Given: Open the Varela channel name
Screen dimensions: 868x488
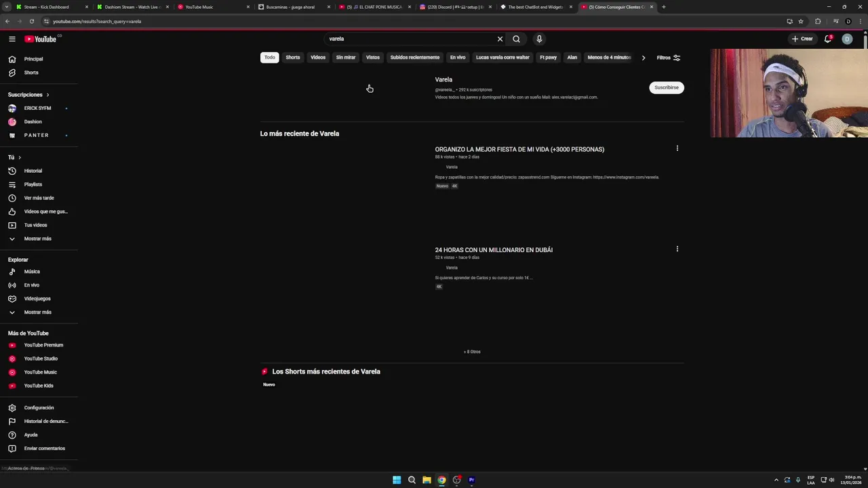Looking at the screenshot, I should (443, 80).
